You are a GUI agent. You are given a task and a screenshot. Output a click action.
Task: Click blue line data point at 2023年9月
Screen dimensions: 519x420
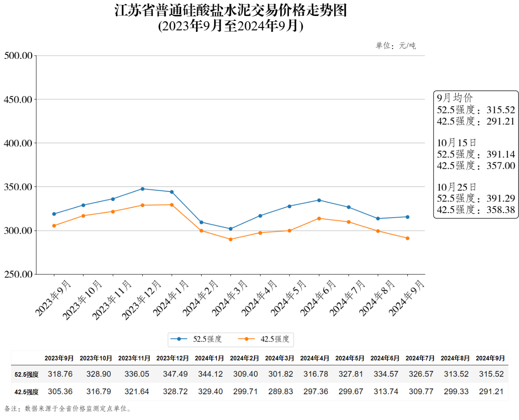pyautogui.click(x=54, y=214)
